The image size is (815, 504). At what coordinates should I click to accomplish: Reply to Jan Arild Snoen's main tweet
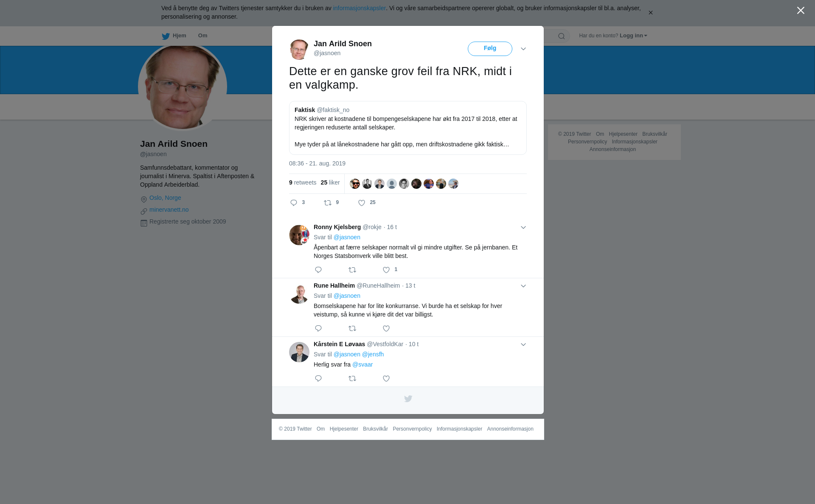point(294,203)
